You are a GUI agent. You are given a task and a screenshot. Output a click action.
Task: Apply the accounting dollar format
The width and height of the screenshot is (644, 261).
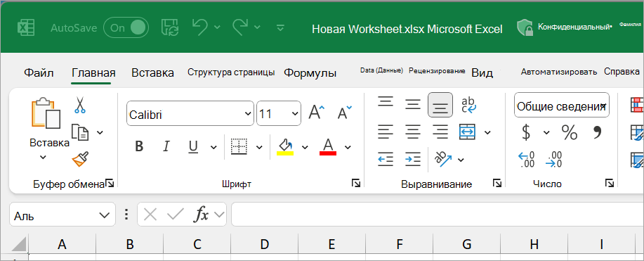pyautogui.click(x=526, y=132)
